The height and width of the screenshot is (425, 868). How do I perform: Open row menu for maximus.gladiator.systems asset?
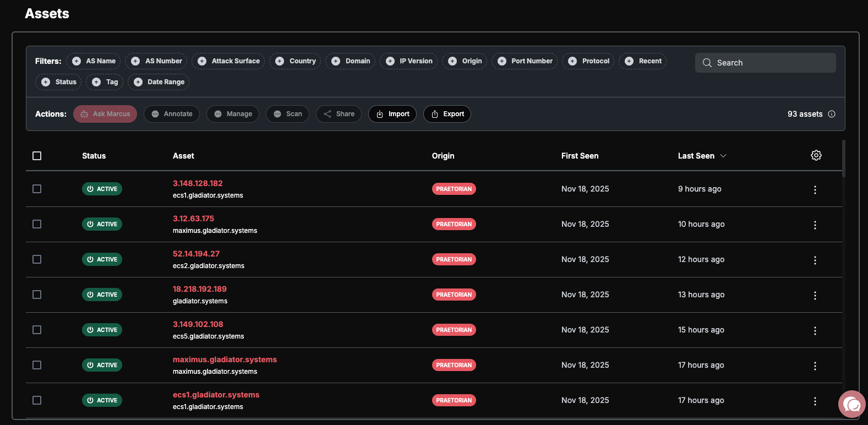coord(815,366)
